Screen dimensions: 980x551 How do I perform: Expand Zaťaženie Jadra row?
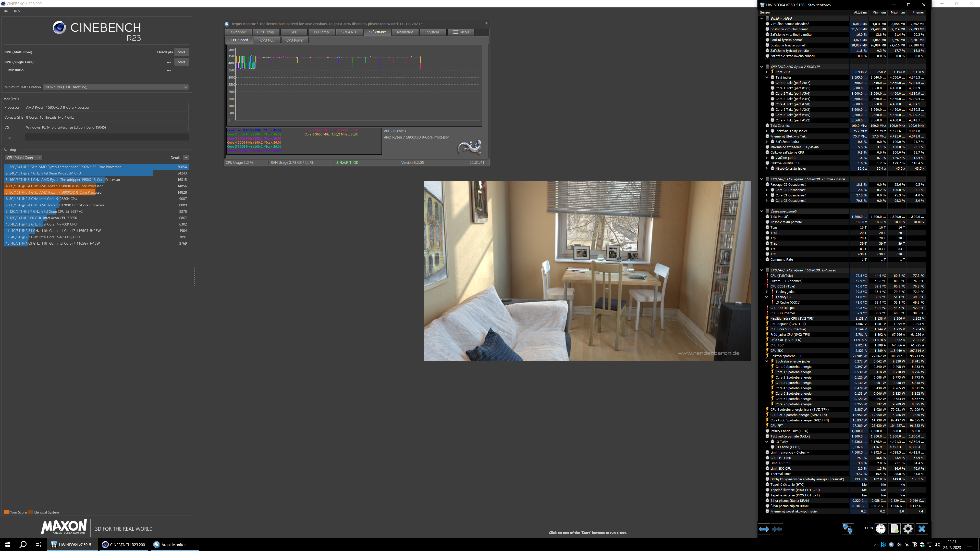click(767, 142)
